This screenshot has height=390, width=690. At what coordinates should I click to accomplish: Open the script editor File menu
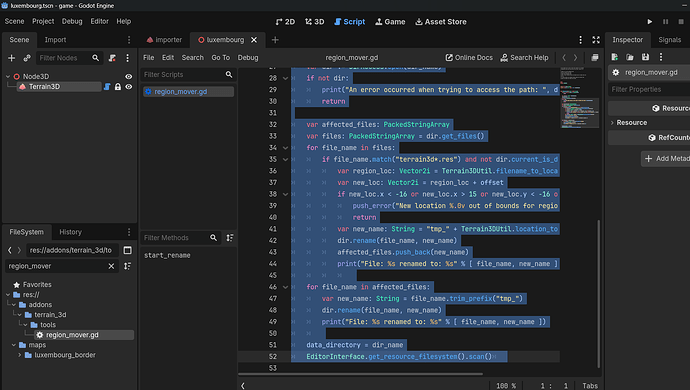coord(149,58)
